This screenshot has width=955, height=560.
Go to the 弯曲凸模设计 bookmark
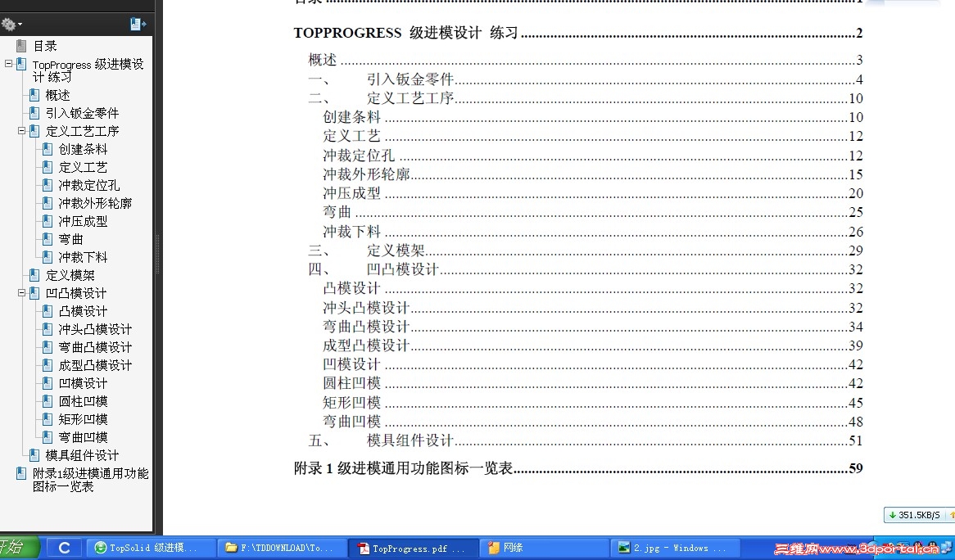pos(96,348)
